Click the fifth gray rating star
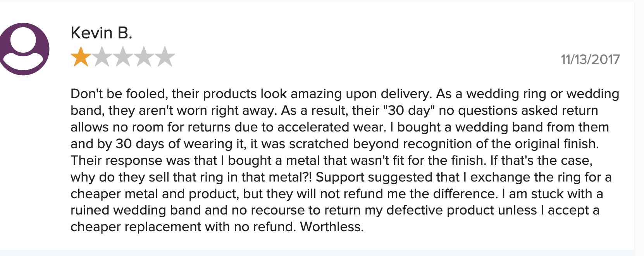This screenshot has width=644, height=256. pos(165,57)
